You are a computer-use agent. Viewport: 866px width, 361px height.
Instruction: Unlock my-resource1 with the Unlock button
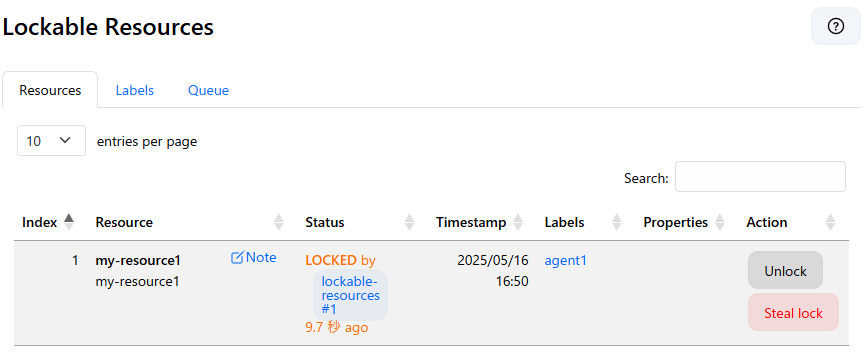click(x=785, y=270)
